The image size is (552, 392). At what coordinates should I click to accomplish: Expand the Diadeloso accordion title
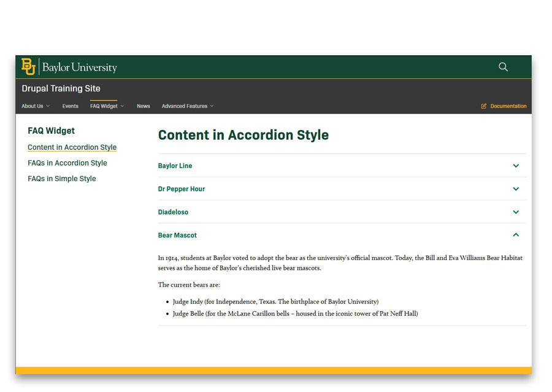[x=173, y=212]
